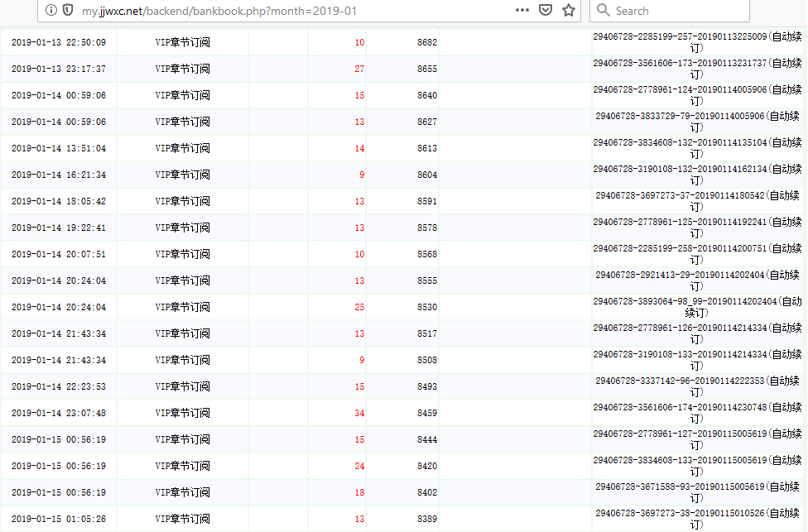This screenshot has width=808, height=532.
Task: Save page to Pocket icon
Action: click(x=546, y=10)
